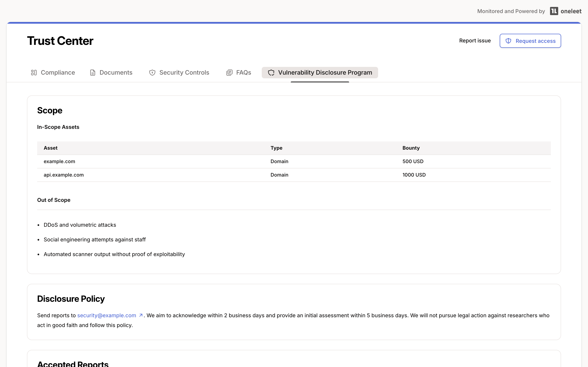The height and width of the screenshot is (367, 588).
Task: Click the Documents file icon
Action: point(92,72)
